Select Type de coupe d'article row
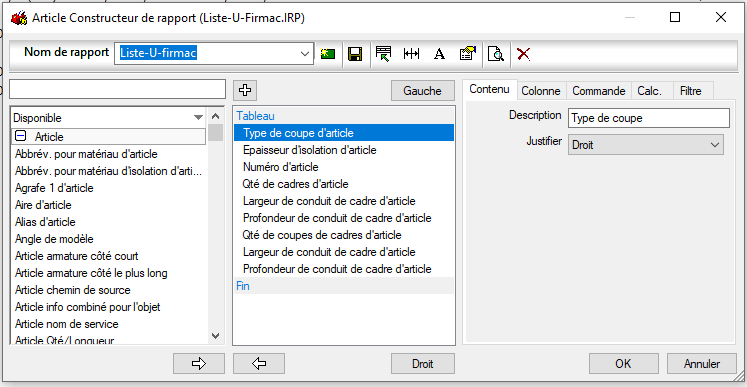This screenshot has width=747, height=387. (x=344, y=133)
